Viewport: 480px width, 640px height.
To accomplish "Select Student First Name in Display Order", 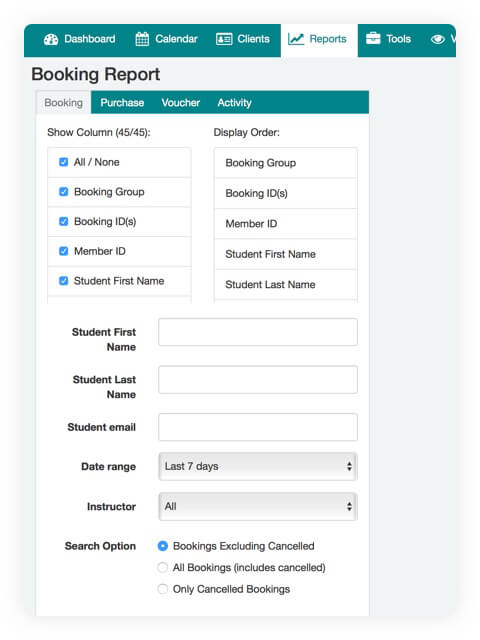I will [286, 254].
